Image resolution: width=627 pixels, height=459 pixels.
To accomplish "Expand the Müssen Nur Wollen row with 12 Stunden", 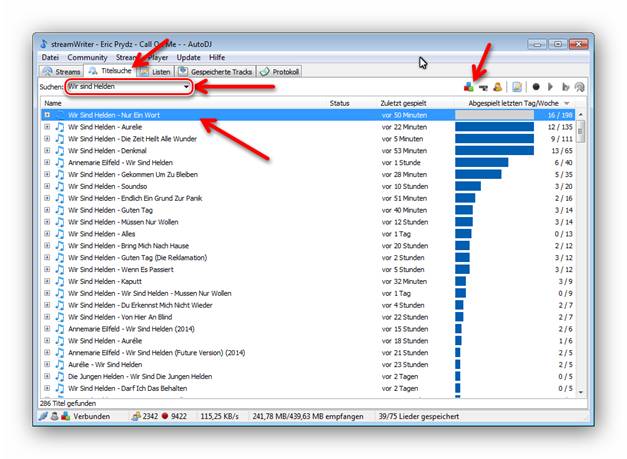I will click(47, 222).
